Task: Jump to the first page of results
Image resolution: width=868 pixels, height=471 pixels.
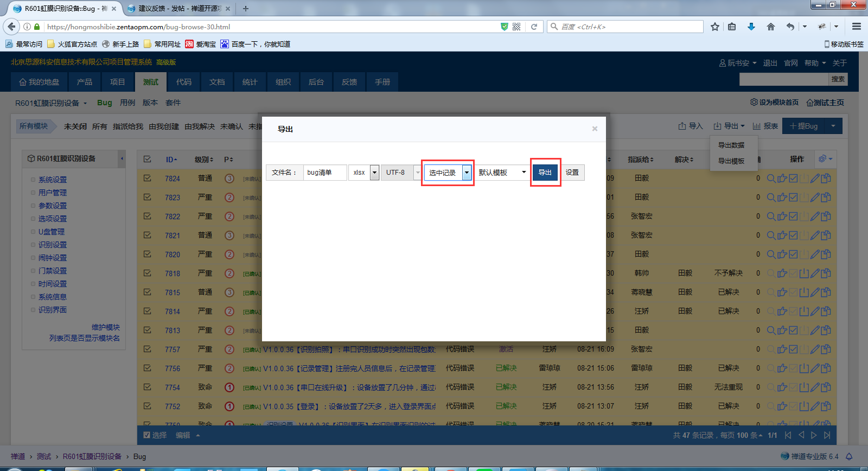Action: pyautogui.click(x=788, y=435)
